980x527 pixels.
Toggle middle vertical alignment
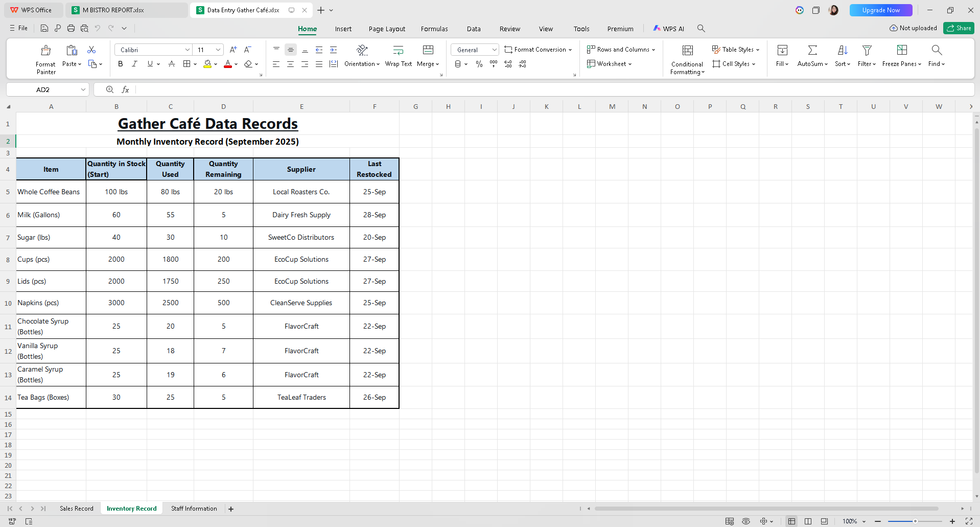(291, 50)
